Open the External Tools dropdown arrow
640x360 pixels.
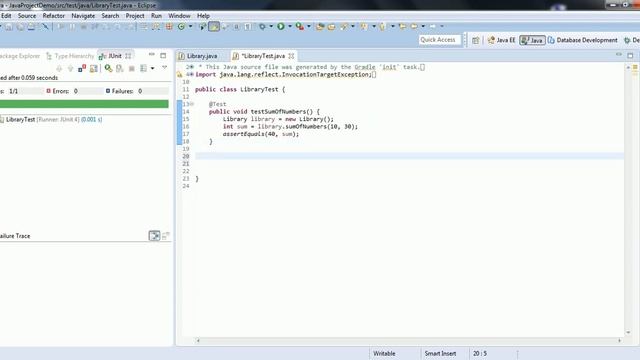[309, 27]
